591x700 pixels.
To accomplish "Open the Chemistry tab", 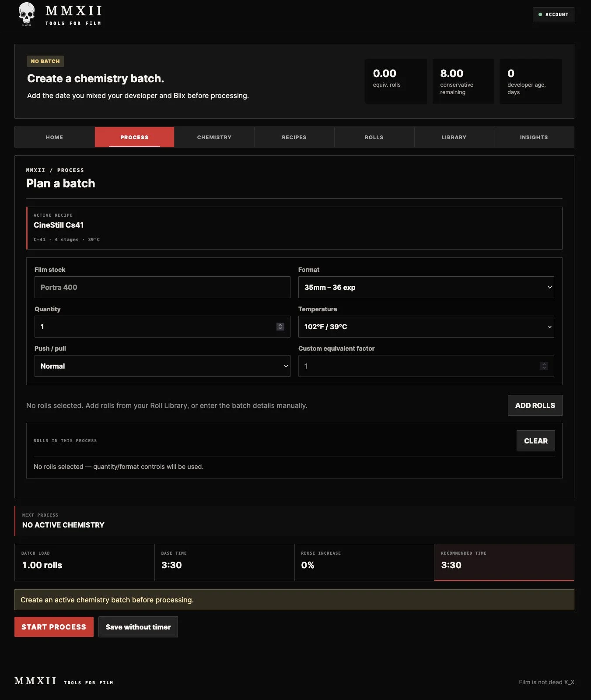I will [x=214, y=137].
